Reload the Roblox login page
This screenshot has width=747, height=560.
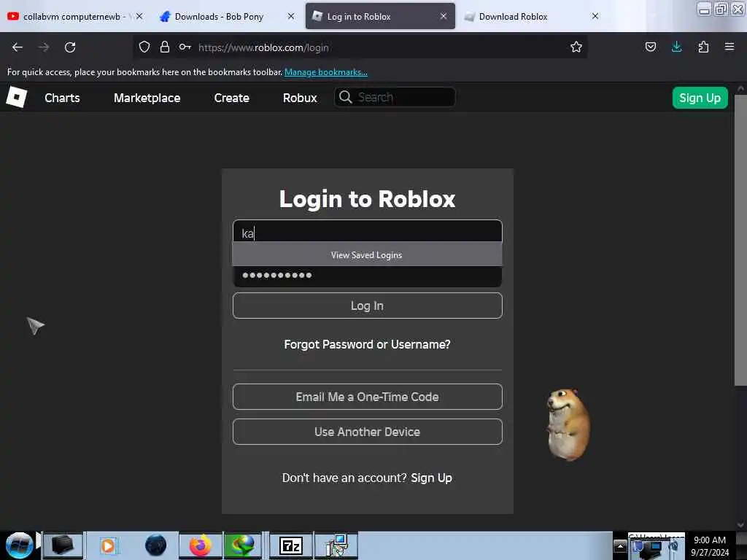pos(70,47)
